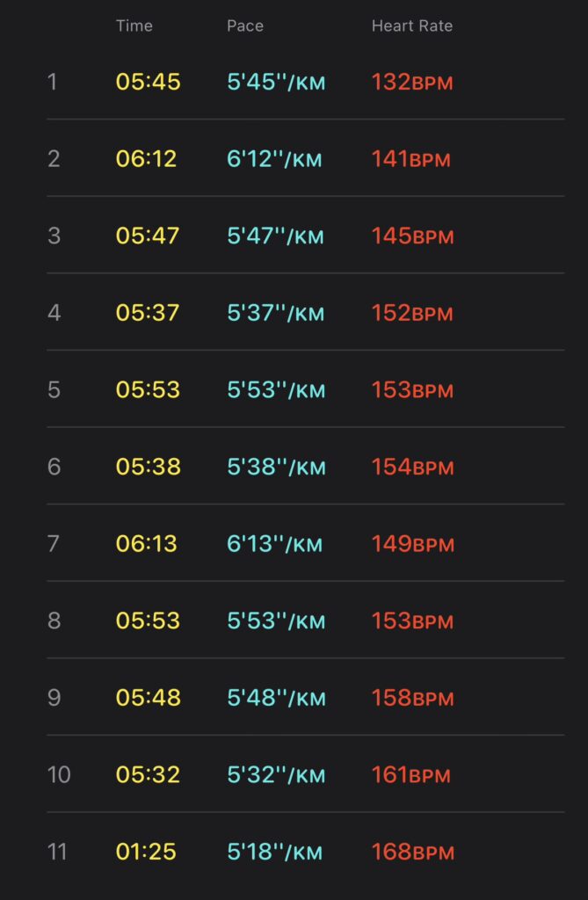The height and width of the screenshot is (900, 588).
Task: Click split row number 7
Action: tap(53, 543)
